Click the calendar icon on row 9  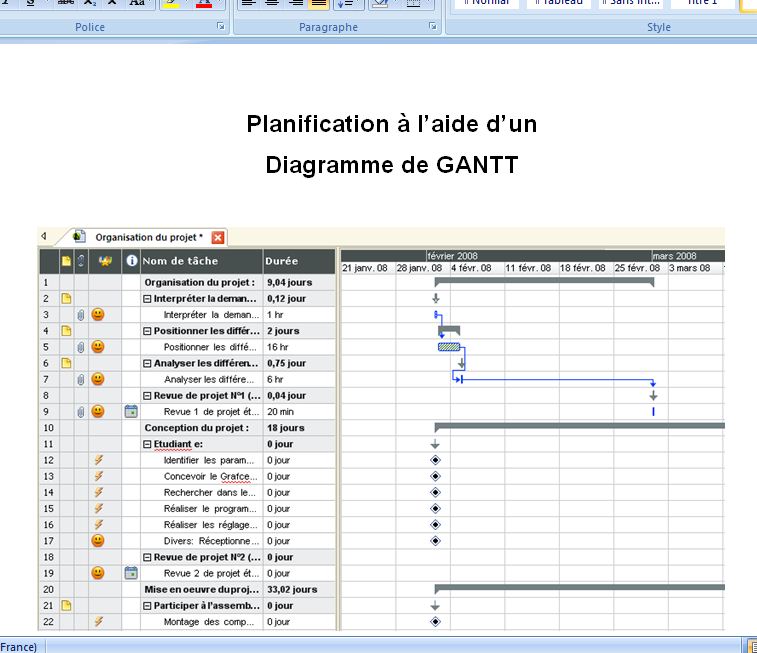(x=131, y=411)
